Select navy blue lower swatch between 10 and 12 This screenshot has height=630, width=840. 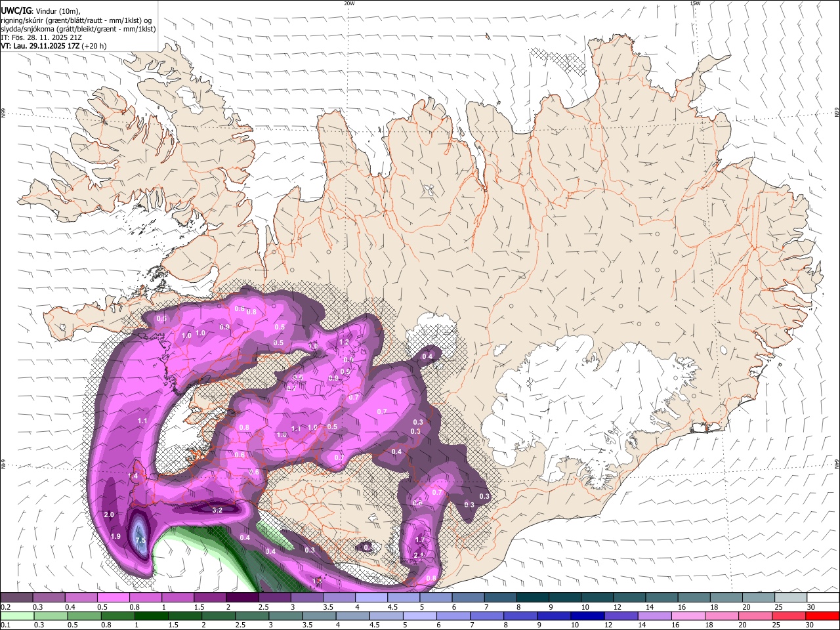587,616
